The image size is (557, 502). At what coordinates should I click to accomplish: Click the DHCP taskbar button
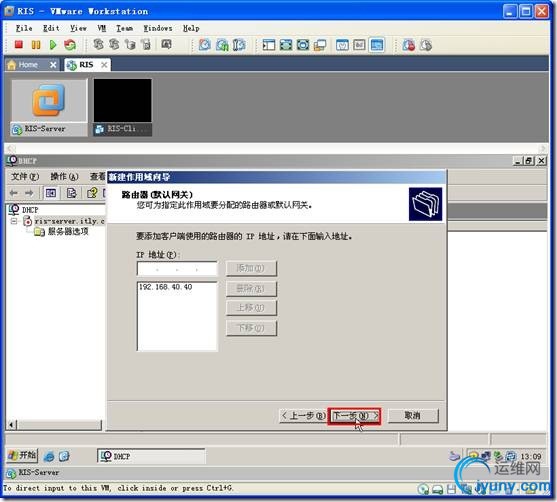tap(151, 456)
